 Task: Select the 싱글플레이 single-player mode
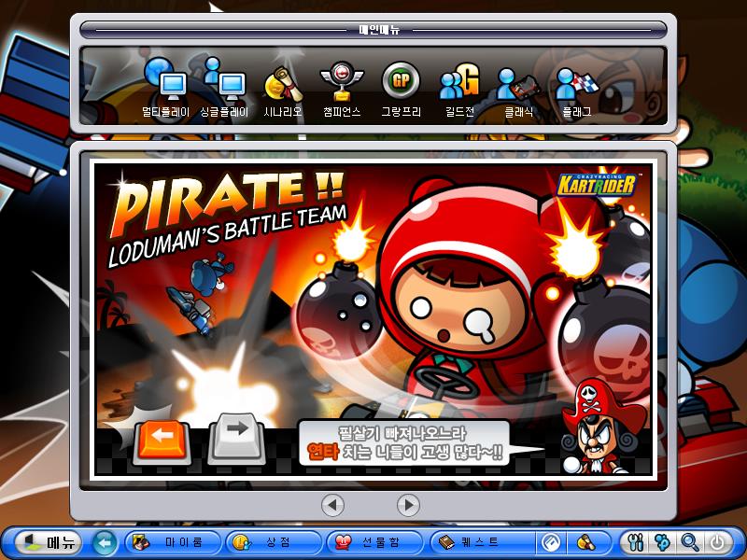(x=224, y=91)
